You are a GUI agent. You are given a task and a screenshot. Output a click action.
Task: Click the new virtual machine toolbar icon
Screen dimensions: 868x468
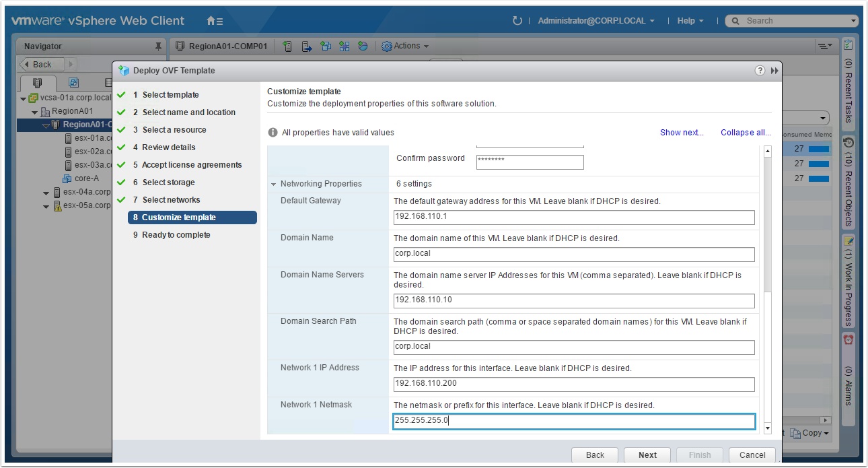click(x=326, y=46)
